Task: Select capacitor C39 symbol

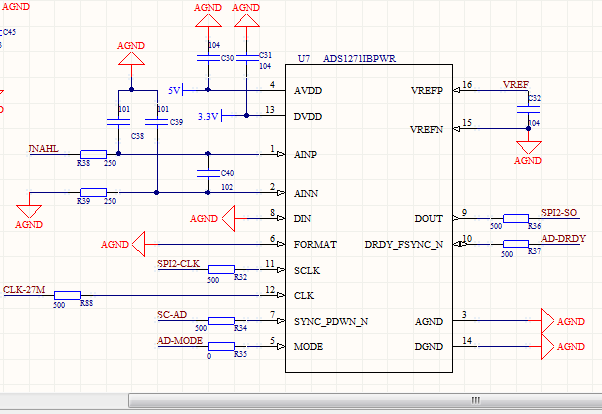Action: coord(157,122)
